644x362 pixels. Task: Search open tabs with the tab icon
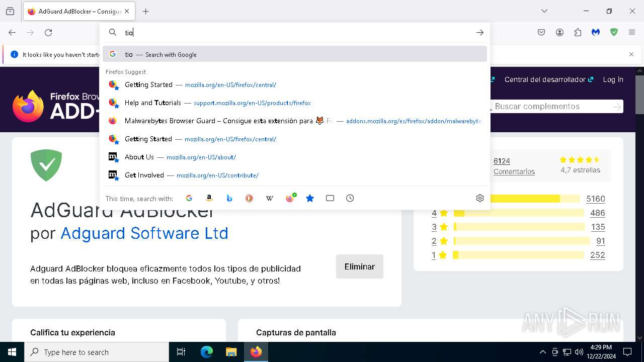pyautogui.click(x=330, y=198)
